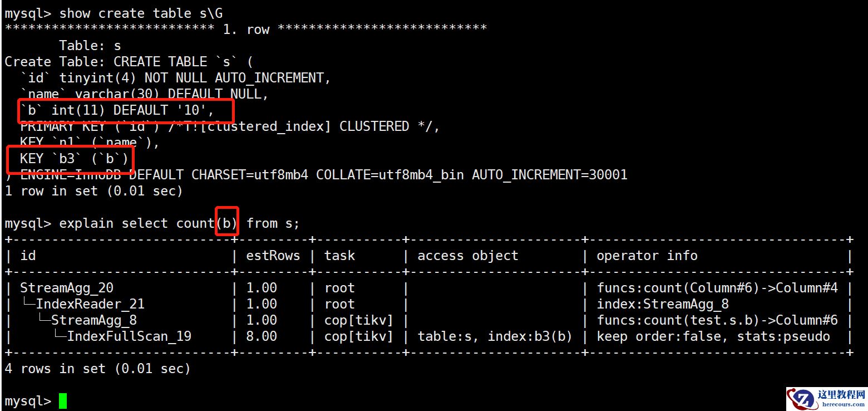Screen dimensions: 868x411
Task: Click the 'table:s, index:b3(b)' cell
Action: coord(495,336)
